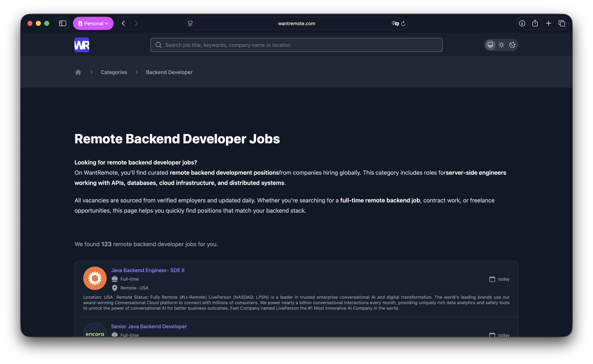
Task: Switch to light theme mode
Action: pyautogui.click(x=501, y=45)
